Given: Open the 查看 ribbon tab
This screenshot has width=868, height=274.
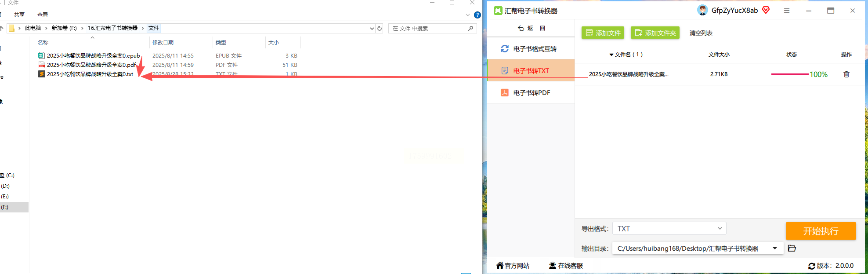Looking at the screenshot, I should coord(43,15).
